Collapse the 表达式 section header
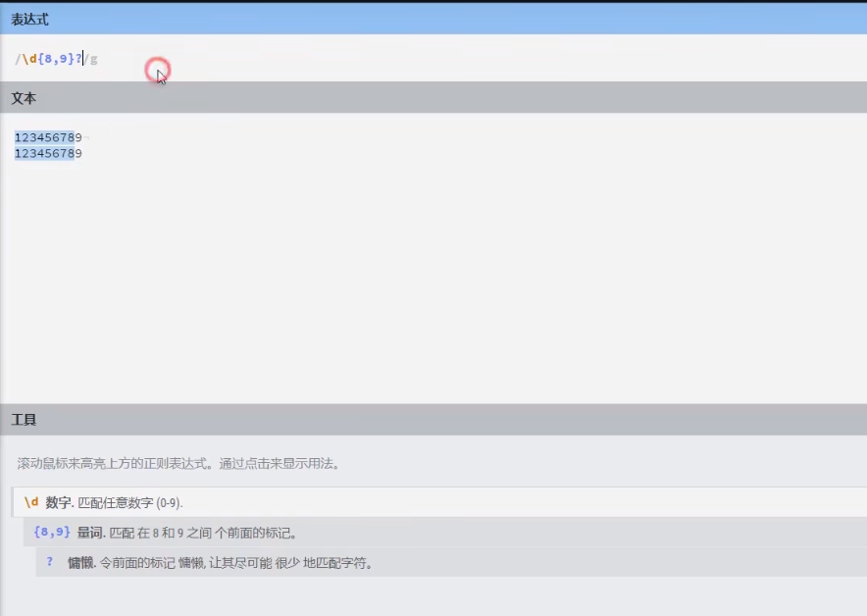Viewport: 867px width, 616px height. [29, 19]
